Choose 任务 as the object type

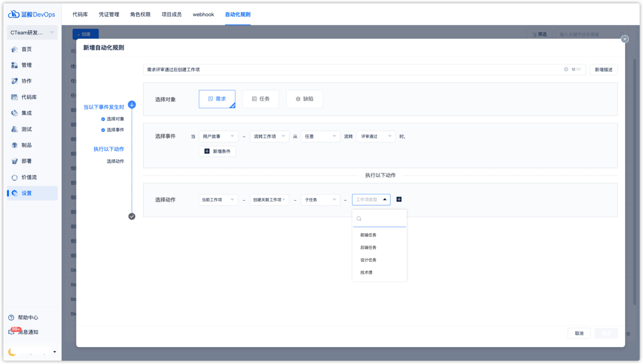click(261, 99)
